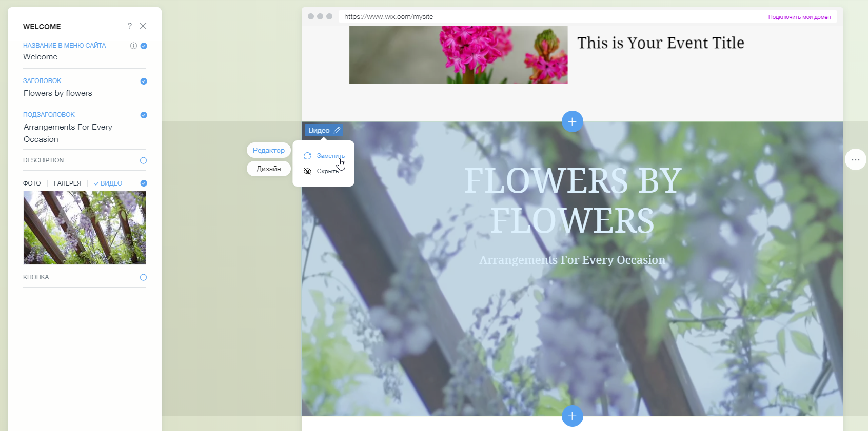Switch to the ГАЛЕРЕЯ tab
The image size is (868, 431).
coord(67,183)
